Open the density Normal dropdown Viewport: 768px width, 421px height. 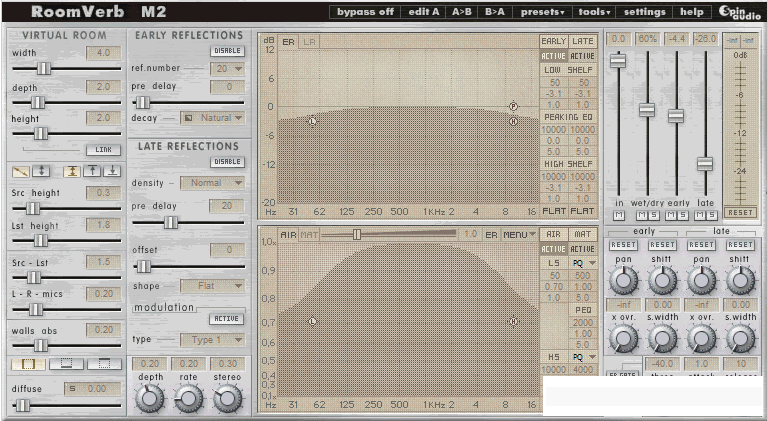pos(213,183)
